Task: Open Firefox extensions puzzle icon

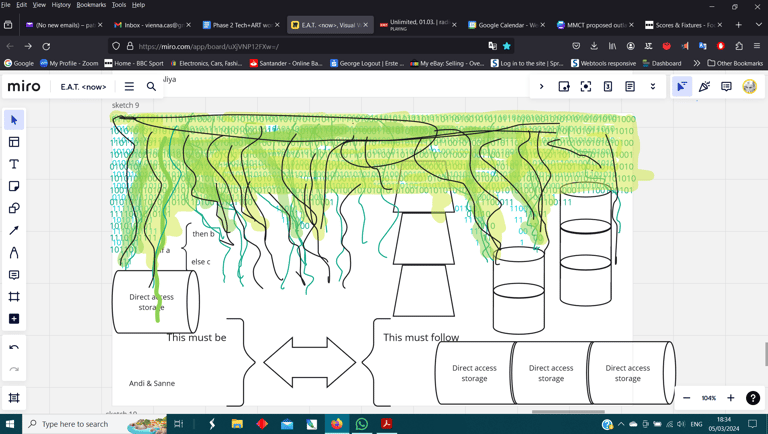Action: (x=739, y=46)
